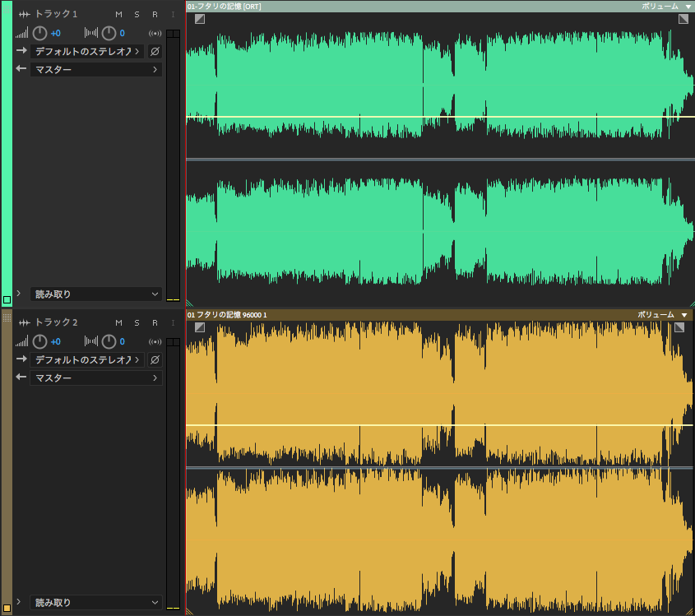The width and height of the screenshot is (695, 616).
Task: Click Track 1 volume value +0
Action: (55, 33)
